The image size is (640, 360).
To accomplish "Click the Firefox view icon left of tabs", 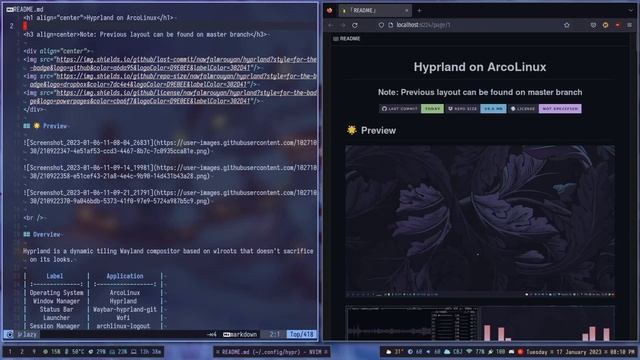I will click(x=329, y=10).
